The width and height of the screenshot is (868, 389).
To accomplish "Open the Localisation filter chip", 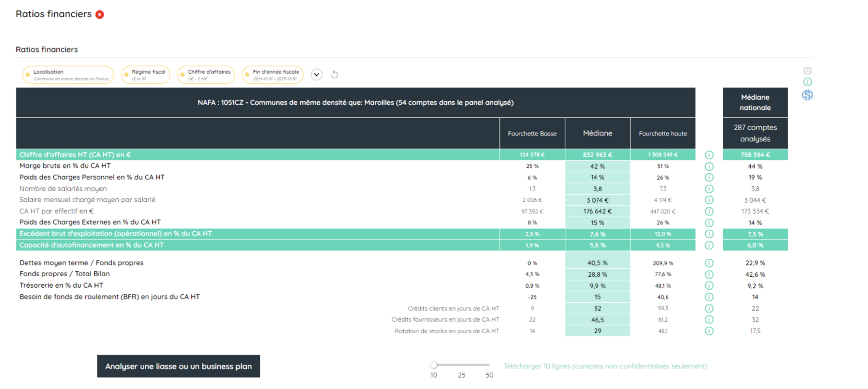I will (68, 75).
